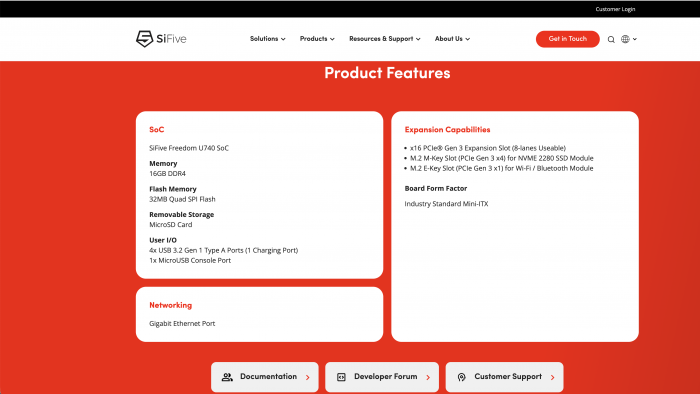Click the text SiFive Freedom U740 SoC
The height and width of the screenshot is (394, 700).
(189, 148)
